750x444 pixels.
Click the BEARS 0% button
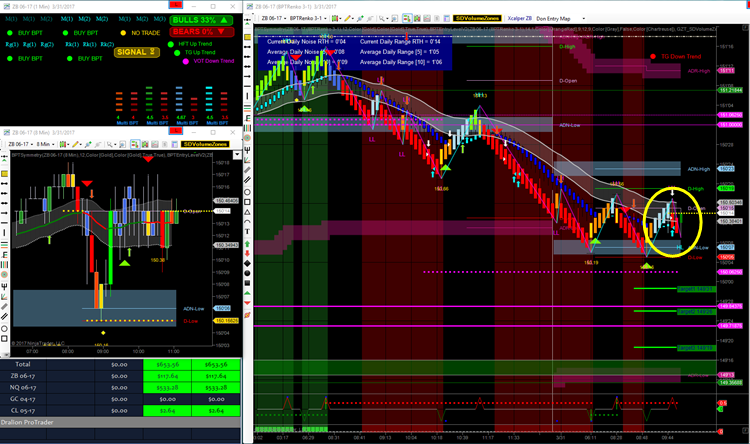(x=201, y=32)
